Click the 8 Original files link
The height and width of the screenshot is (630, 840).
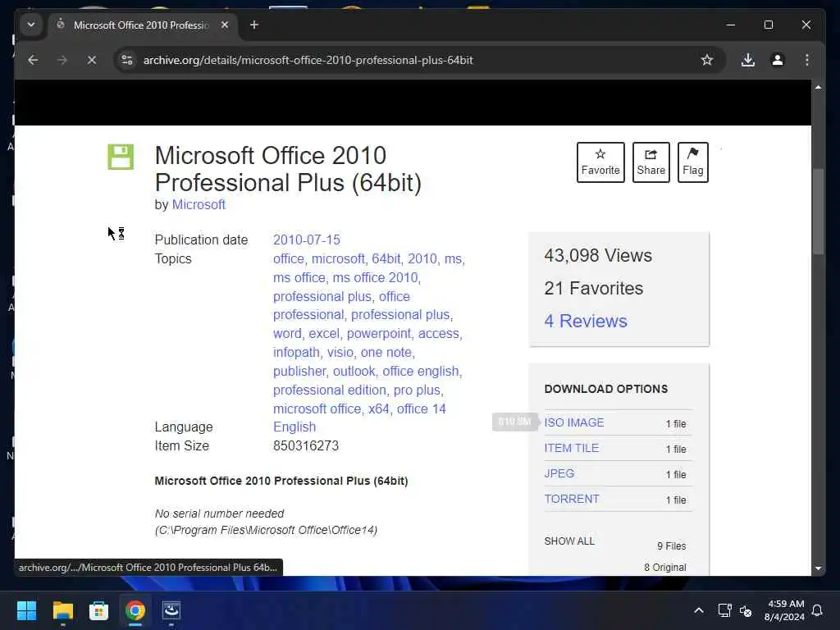pyautogui.click(x=664, y=568)
